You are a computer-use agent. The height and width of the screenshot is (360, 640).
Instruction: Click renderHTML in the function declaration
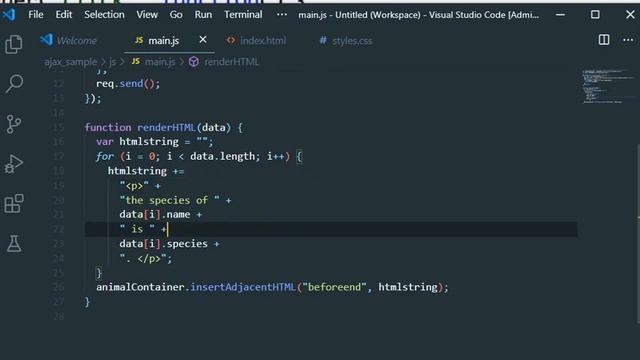click(166, 127)
